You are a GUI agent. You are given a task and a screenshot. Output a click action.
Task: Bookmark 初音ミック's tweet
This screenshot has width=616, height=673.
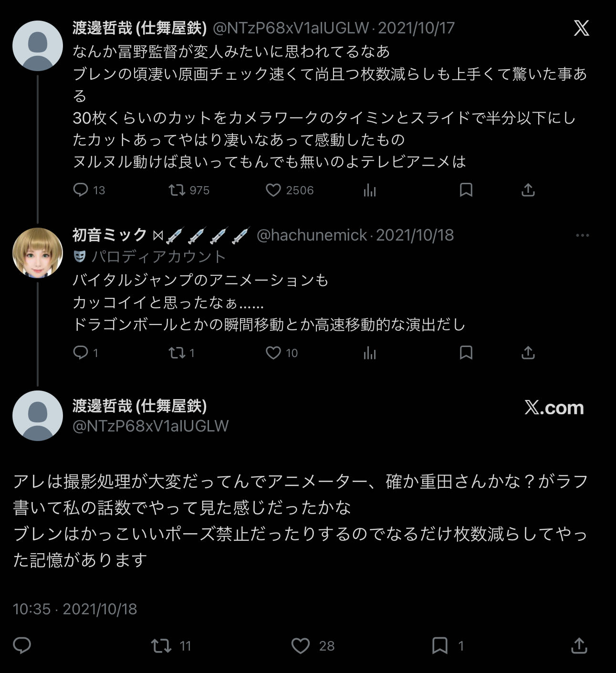466,353
